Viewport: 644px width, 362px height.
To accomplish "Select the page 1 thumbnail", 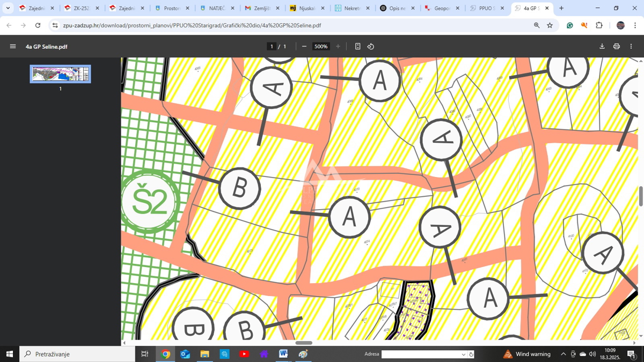I will pos(60,74).
